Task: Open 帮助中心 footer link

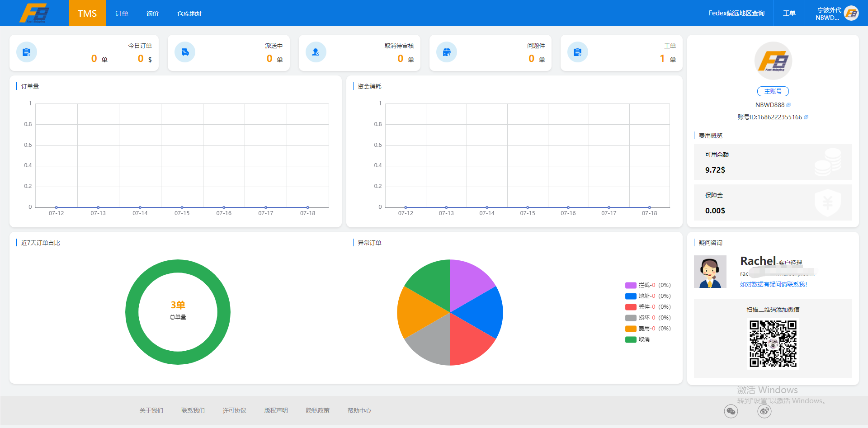Action: pyautogui.click(x=359, y=410)
